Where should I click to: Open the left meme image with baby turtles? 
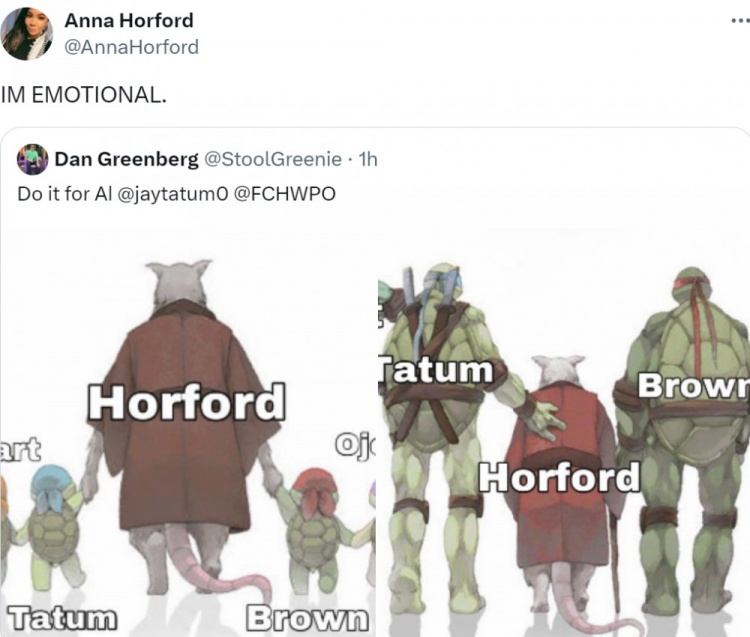coord(188,427)
